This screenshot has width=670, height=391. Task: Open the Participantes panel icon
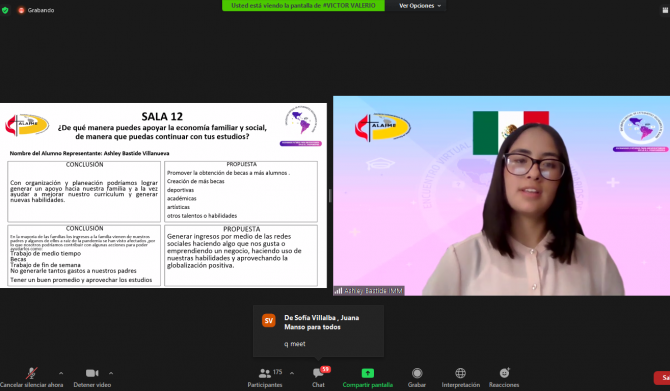tap(264, 373)
